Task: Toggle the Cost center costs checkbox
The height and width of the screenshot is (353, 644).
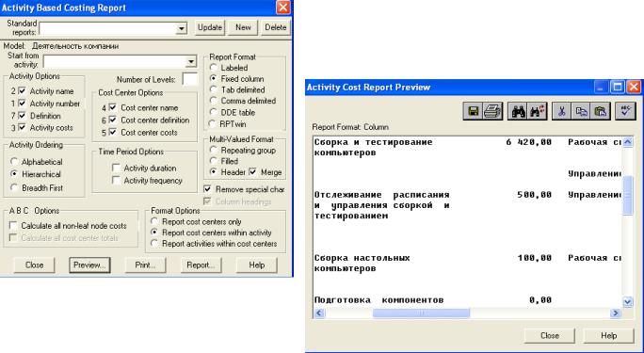Action: pos(113,132)
